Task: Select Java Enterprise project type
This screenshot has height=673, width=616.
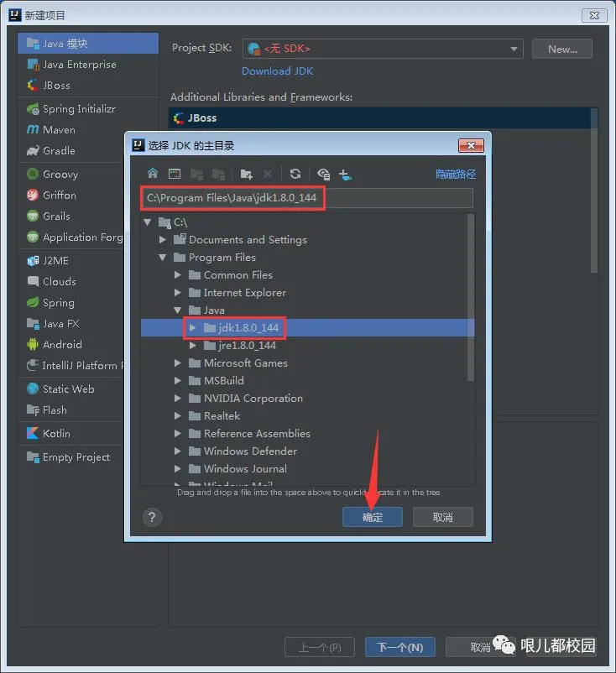Action: (88, 65)
